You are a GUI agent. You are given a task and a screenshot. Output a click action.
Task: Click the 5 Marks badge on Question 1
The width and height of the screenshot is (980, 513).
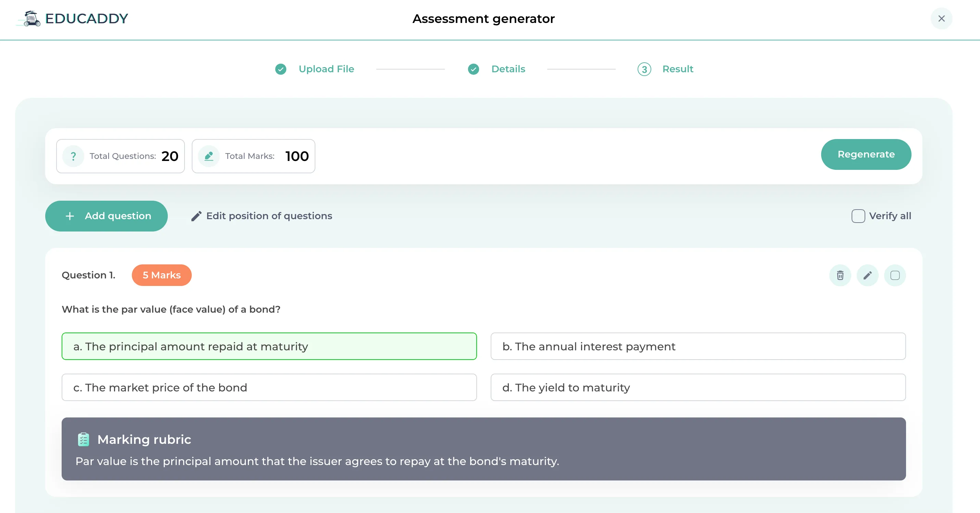(x=161, y=275)
